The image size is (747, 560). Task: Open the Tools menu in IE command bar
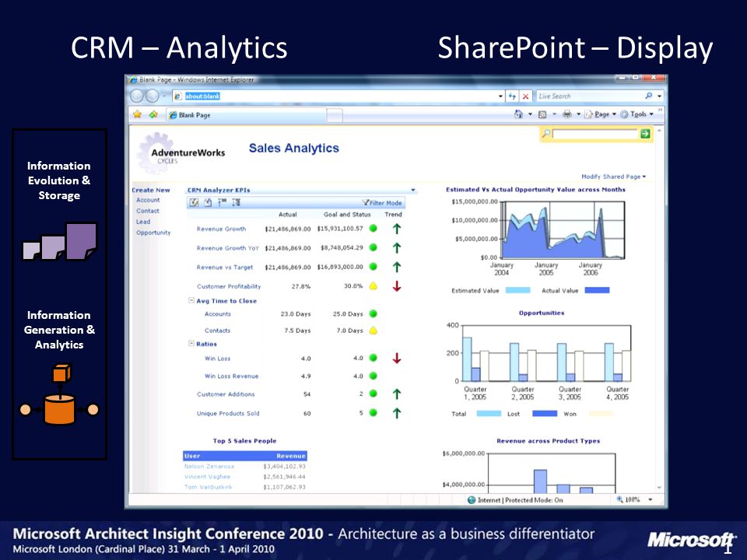coord(637,114)
